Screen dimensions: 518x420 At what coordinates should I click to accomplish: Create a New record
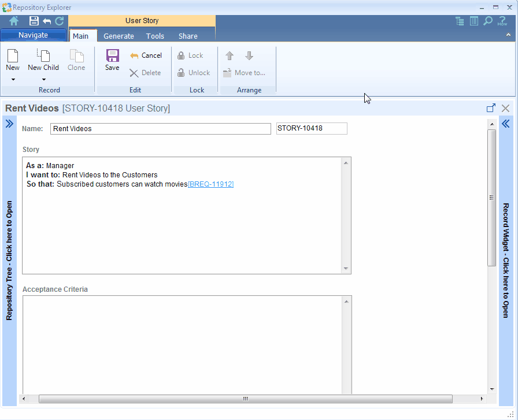point(13,60)
